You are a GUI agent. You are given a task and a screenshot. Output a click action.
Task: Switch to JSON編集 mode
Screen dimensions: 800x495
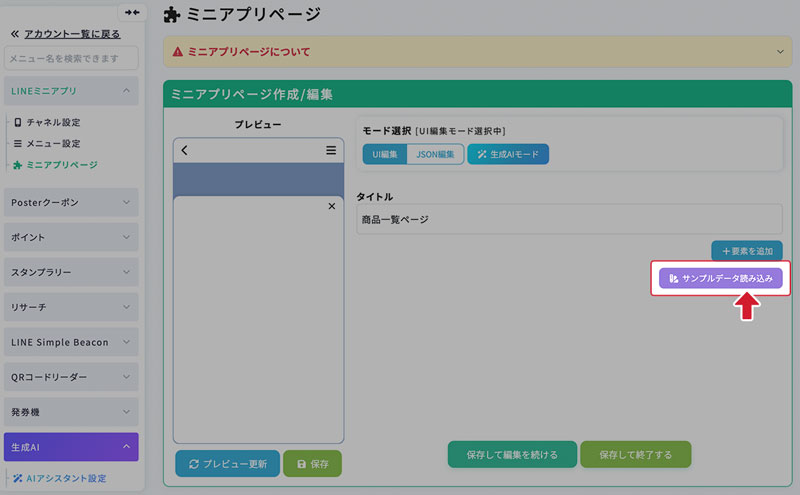tap(435, 154)
